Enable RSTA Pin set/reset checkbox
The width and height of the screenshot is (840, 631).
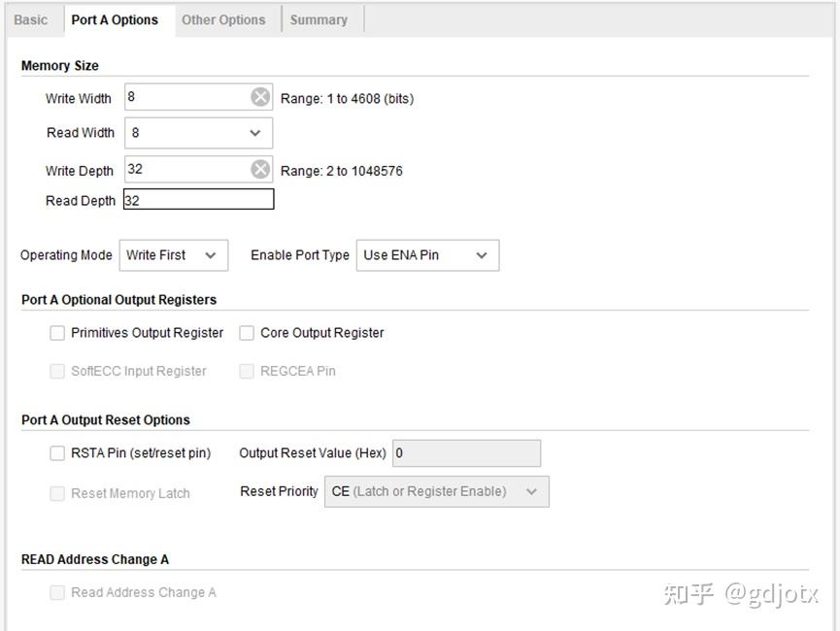click(57, 452)
